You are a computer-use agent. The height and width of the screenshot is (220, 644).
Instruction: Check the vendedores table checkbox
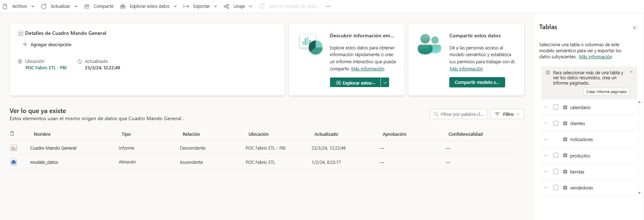click(556, 188)
